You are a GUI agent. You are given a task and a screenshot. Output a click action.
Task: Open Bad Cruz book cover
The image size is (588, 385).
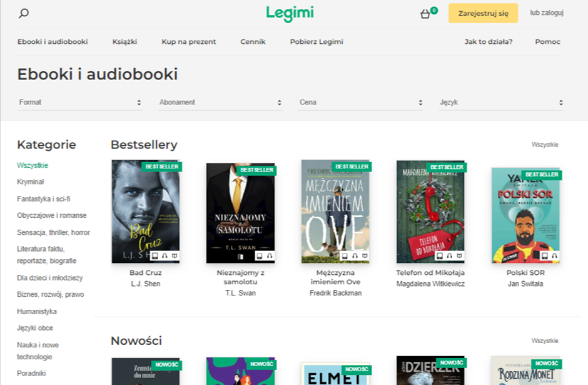pyautogui.click(x=146, y=212)
